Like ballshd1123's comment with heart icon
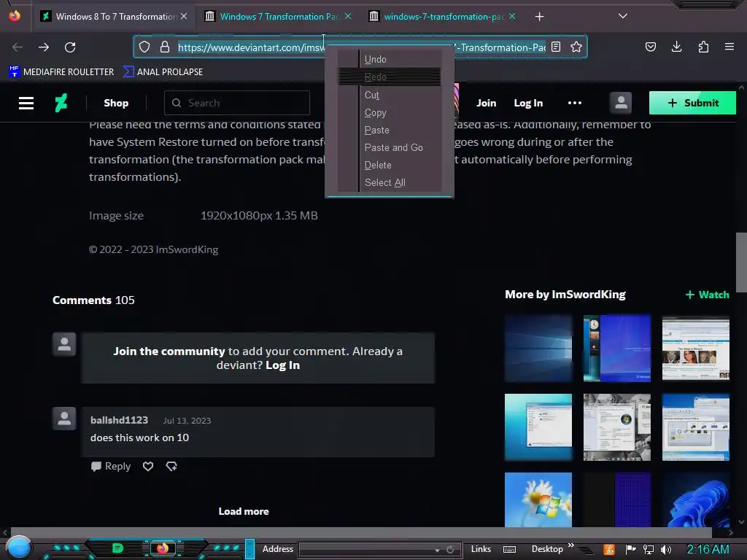Image resolution: width=747 pixels, height=560 pixels. (148, 466)
